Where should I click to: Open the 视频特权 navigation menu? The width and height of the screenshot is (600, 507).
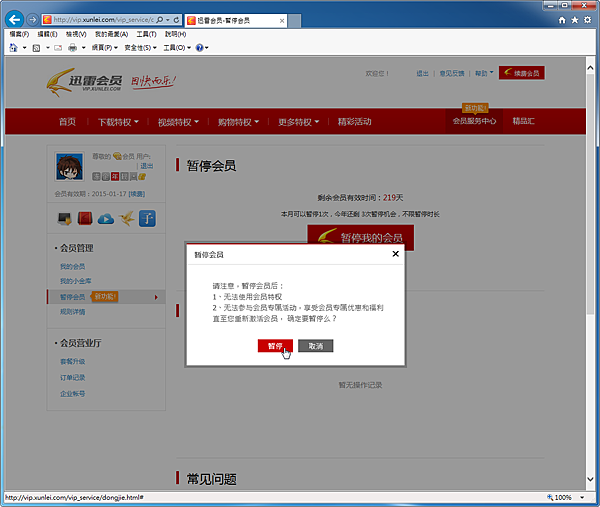point(178,122)
